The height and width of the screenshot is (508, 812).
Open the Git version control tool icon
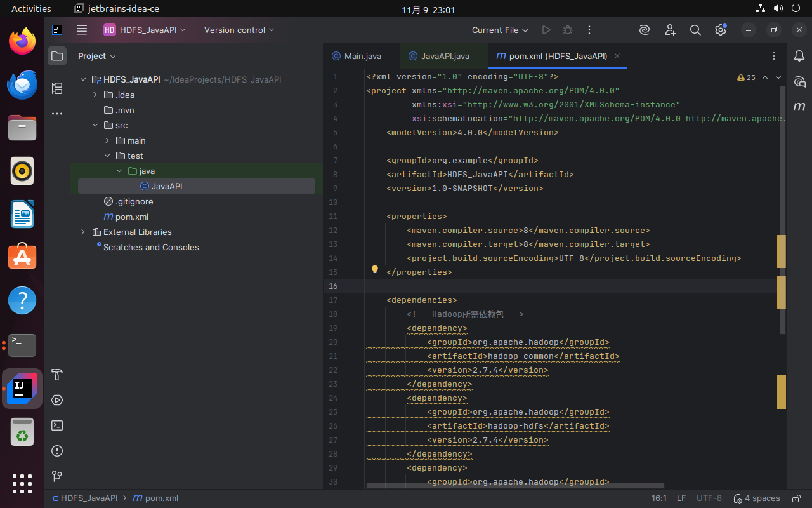coord(57,476)
